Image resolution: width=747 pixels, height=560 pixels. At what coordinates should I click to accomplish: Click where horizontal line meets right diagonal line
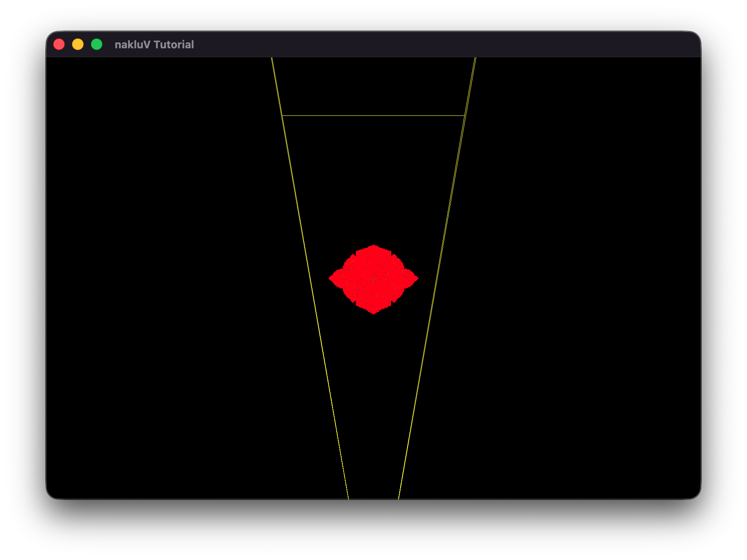[x=464, y=116]
